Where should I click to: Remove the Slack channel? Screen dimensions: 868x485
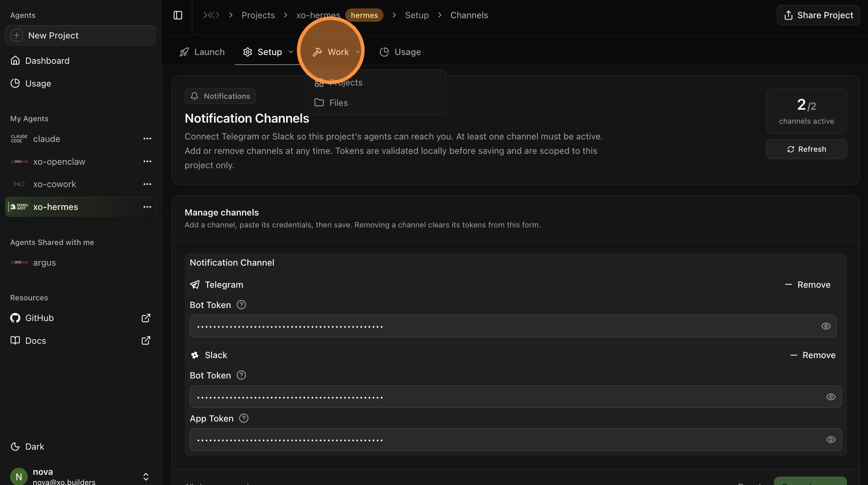click(x=813, y=355)
